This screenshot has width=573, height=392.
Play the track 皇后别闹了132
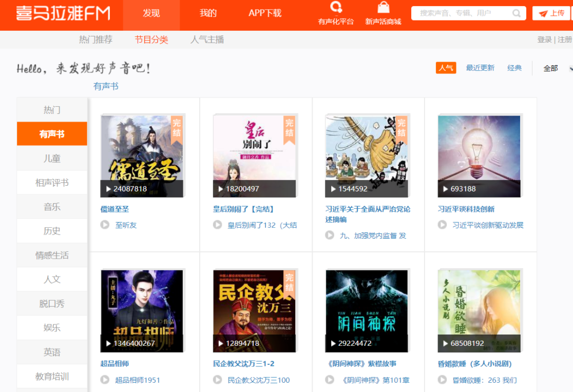[x=217, y=225]
